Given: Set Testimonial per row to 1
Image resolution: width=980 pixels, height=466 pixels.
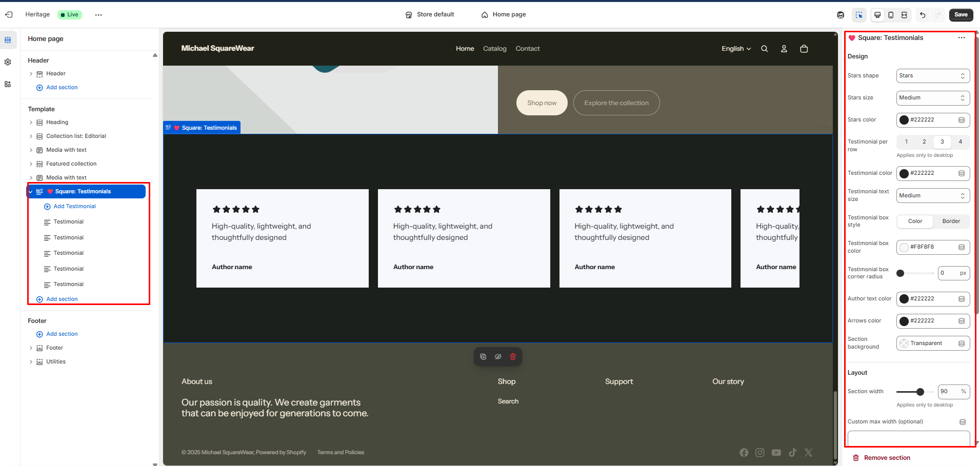Looking at the screenshot, I should click(906, 142).
